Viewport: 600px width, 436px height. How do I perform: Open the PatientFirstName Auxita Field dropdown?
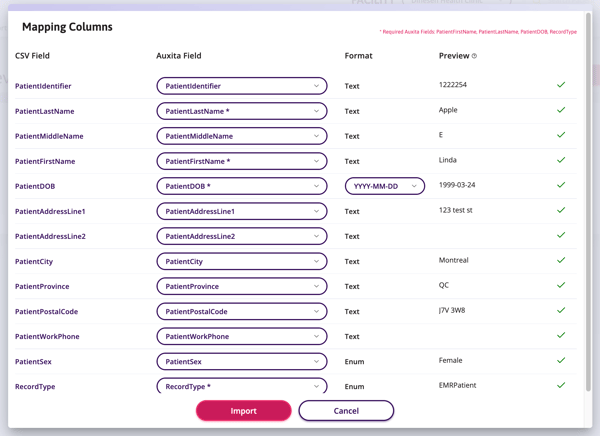point(242,161)
